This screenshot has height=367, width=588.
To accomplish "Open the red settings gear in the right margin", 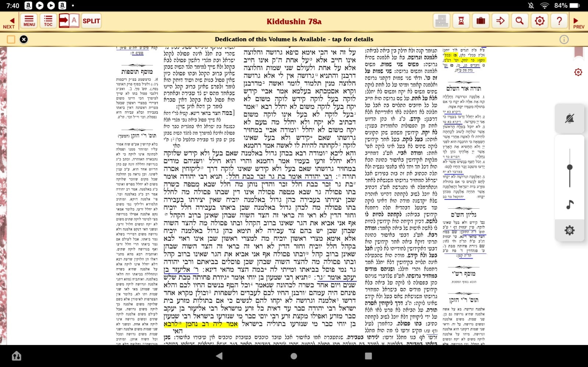I will [x=578, y=72].
